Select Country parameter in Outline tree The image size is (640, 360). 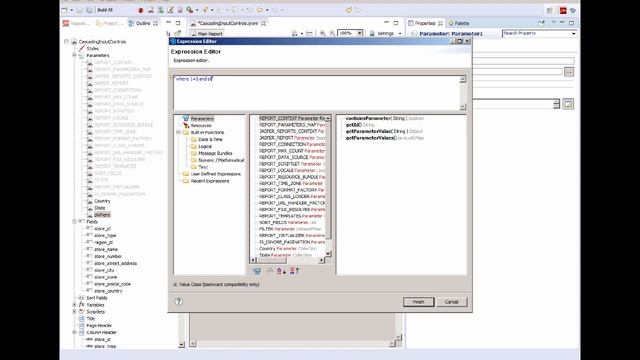coord(102,201)
